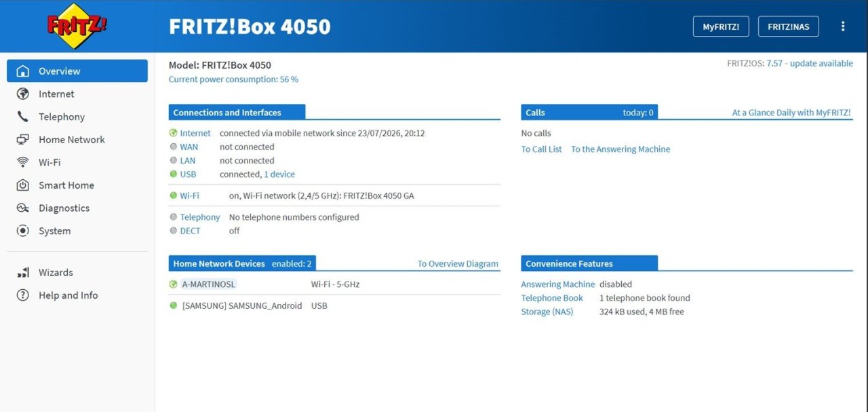Click the Wi-Fi signal icon in sidebar
This screenshot has height=412, width=868.
tap(23, 162)
